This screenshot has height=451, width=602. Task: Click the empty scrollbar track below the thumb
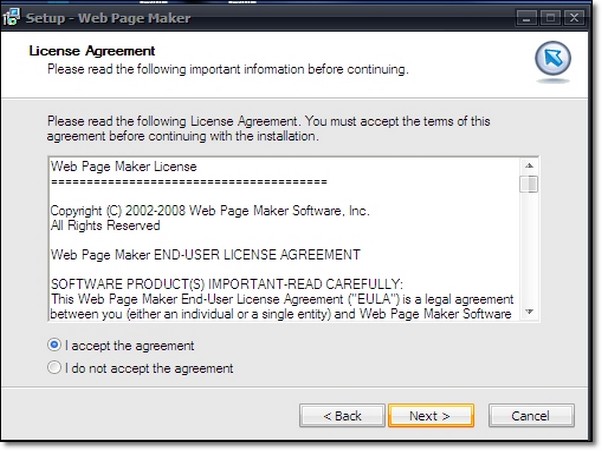529,248
